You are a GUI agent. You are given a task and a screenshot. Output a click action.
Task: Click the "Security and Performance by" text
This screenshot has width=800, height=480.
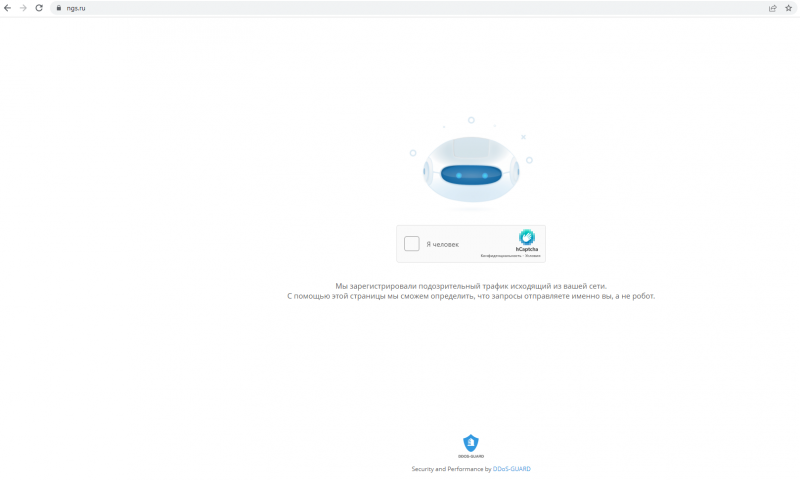tap(451, 468)
